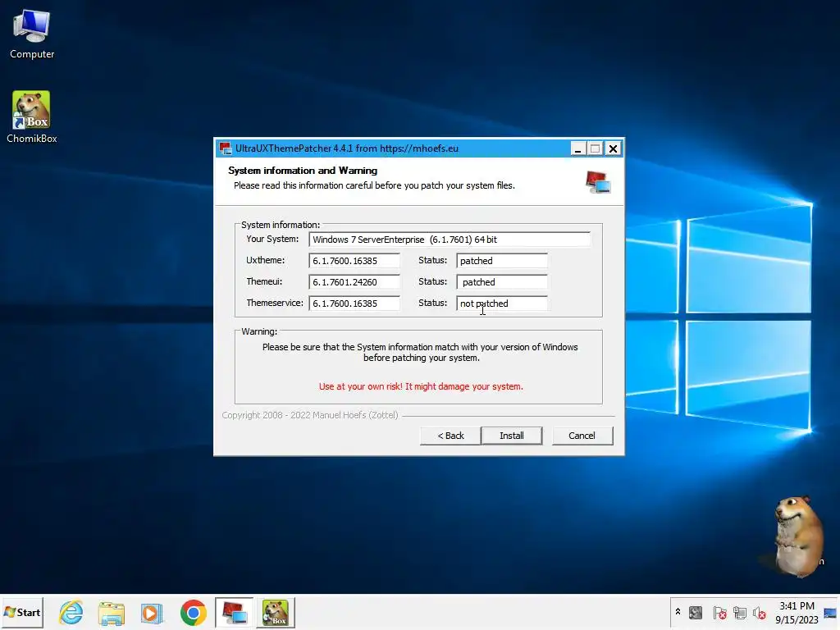
Task: Click the Install button
Action: 512,436
